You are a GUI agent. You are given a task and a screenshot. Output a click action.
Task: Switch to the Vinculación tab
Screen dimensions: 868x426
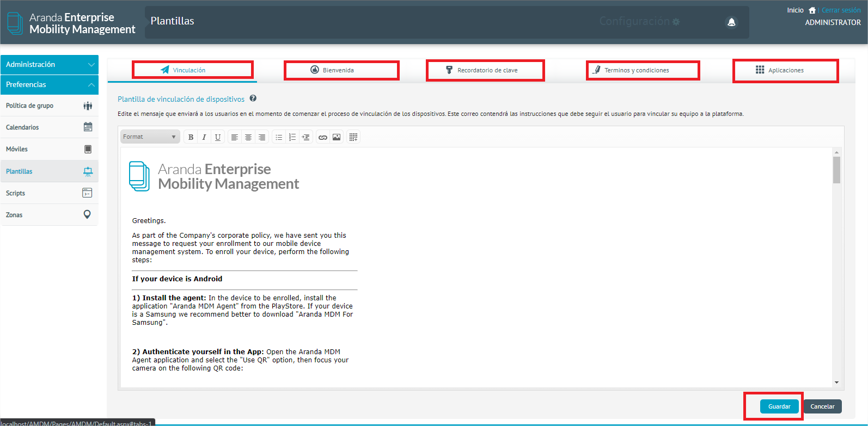[182, 70]
